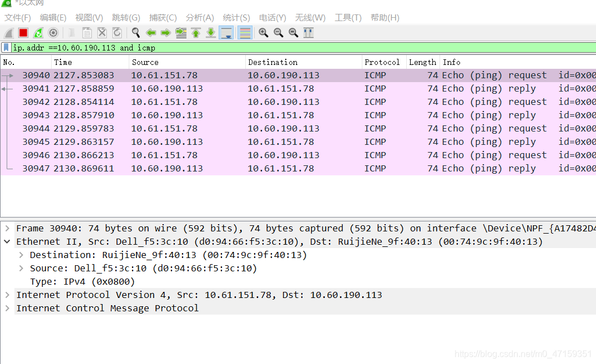Expand Internet Control Message Protocol section
Screen dimensions: 596x364
click(x=7, y=308)
